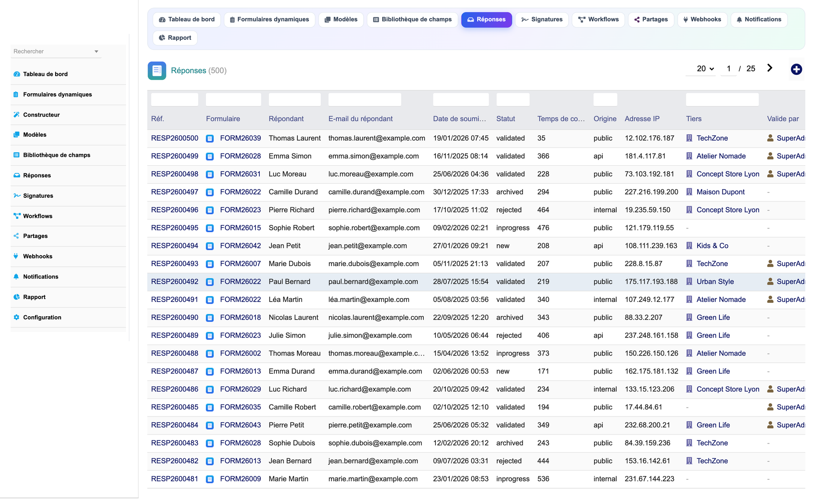Image resolution: width=814 pixels, height=504 pixels.
Task: Switch to the Webhooks top tab
Action: (x=702, y=20)
